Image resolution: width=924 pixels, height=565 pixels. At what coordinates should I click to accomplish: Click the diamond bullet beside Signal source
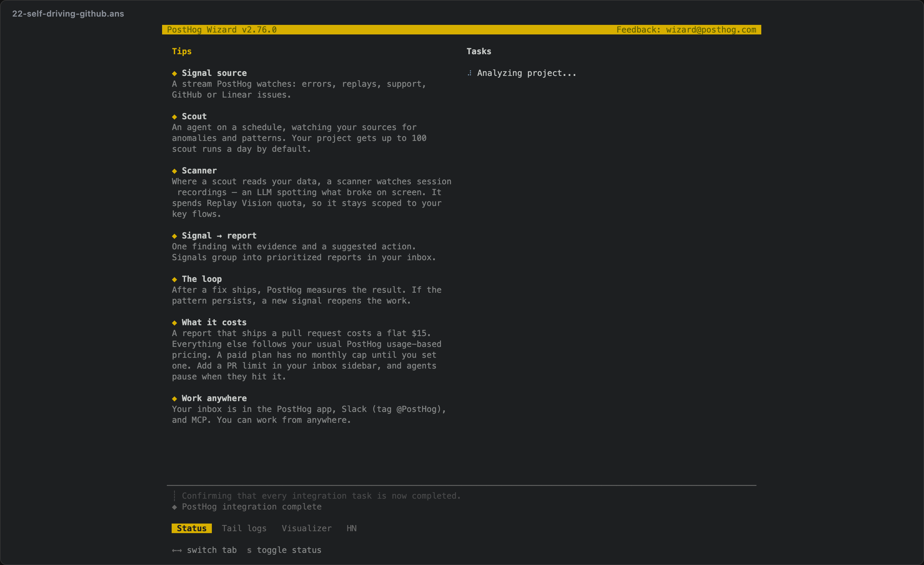click(x=175, y=73)
